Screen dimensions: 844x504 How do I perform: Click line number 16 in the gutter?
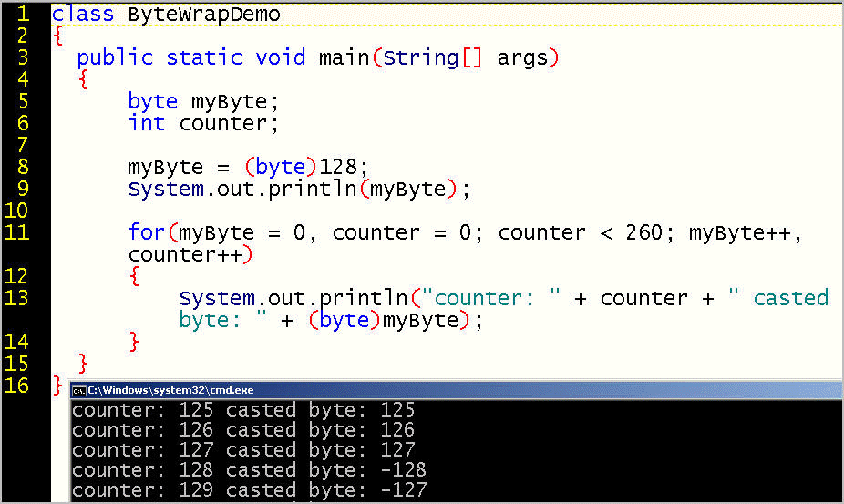pos(16,386)
